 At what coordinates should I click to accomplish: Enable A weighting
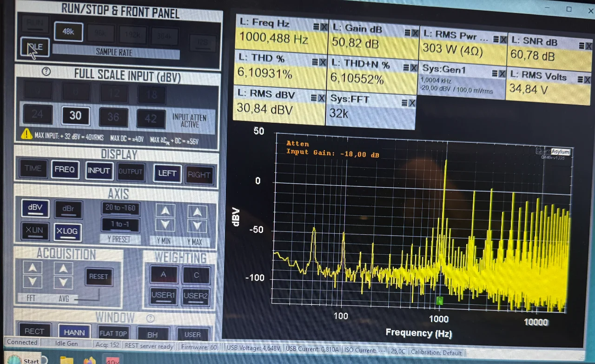coord(164,274)
